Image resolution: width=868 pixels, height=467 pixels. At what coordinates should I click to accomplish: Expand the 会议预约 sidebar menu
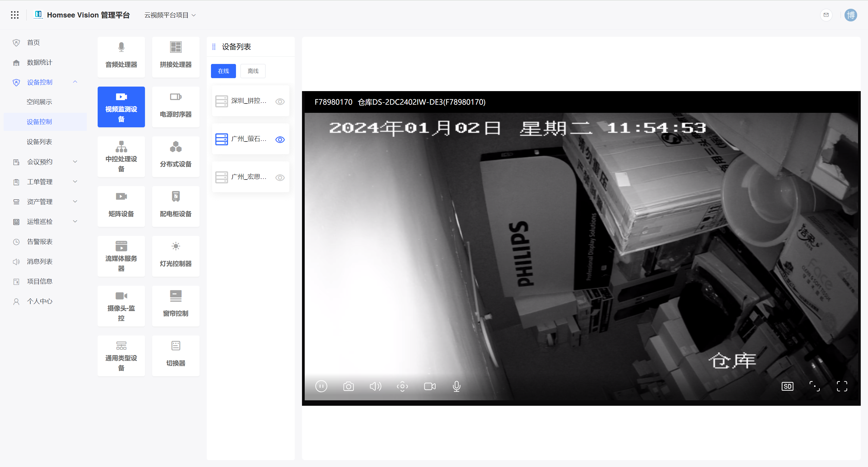[x=45, y=162]
